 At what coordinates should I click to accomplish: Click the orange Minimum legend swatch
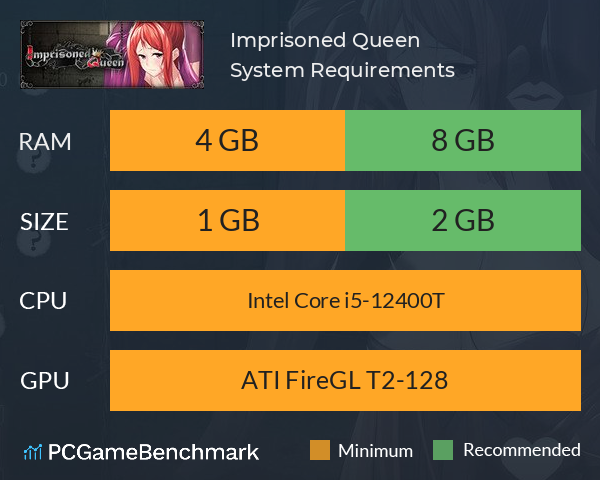coord(320,450)
